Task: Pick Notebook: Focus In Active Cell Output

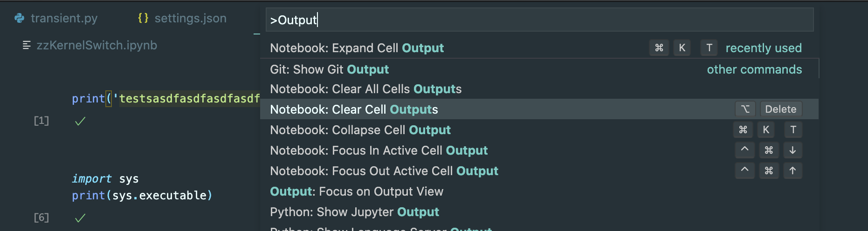Action: click(379, 150)
